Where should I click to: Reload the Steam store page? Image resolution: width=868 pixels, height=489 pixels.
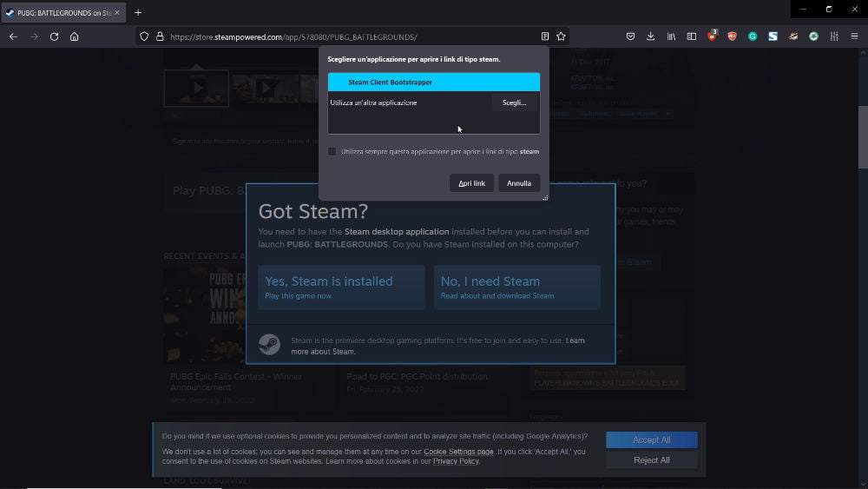coord(54,36)
